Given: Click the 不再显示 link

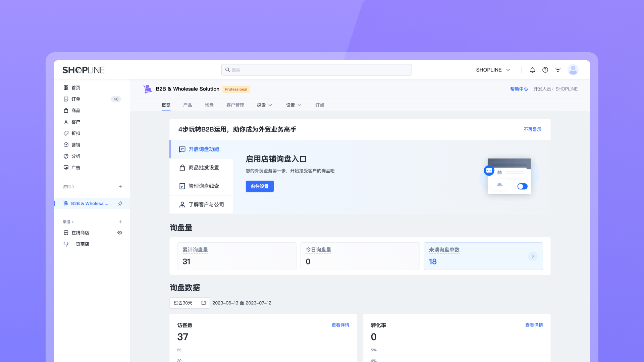Looking at the screenshot, I should [x=532, y=129].
